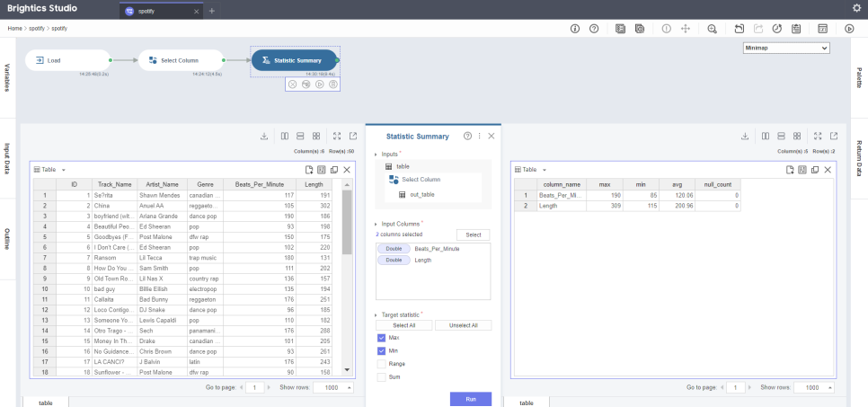Check the Sum statistic checkbox
868x407 pixels.
click(x=381, y=377)
